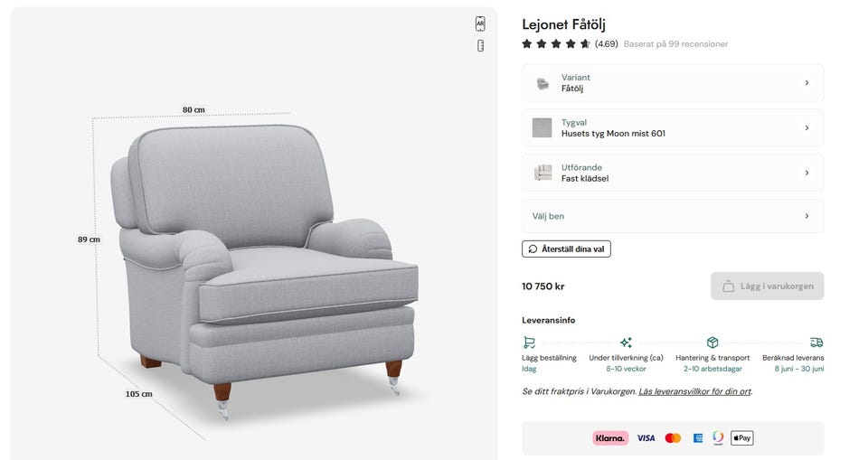This screenshot has width=868, height=460.
Task: Click the sparkles manufacturing icon
Action: pyautogui.click(x=626, y=343)
